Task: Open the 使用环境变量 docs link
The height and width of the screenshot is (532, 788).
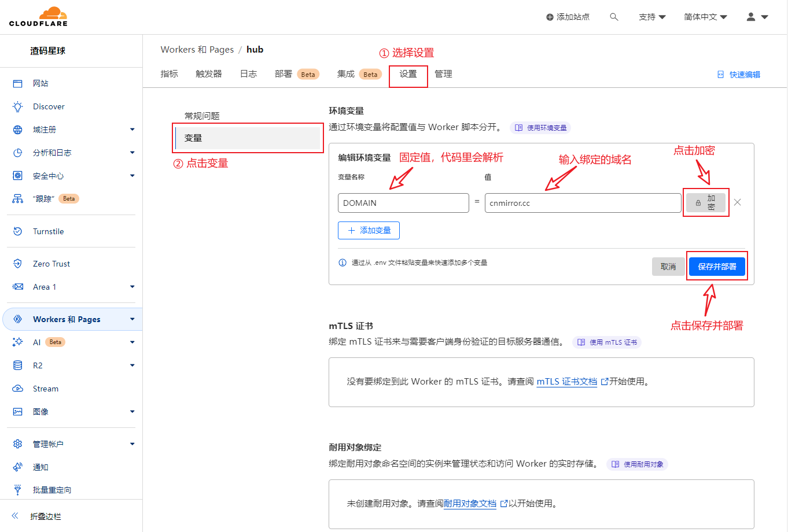Action: [x=540, y=128]
